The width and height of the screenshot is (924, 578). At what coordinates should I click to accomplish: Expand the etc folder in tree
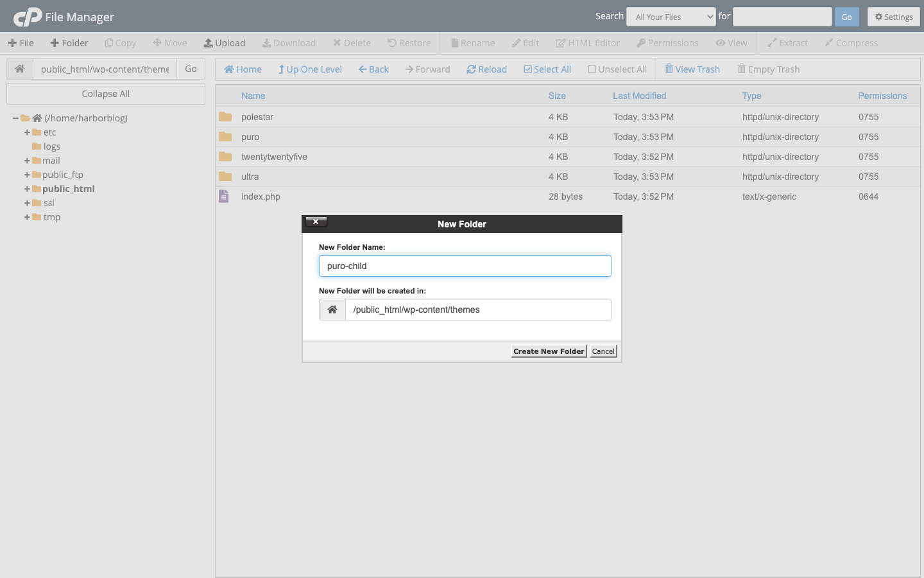pyautogui.click(x=27, y=132)
